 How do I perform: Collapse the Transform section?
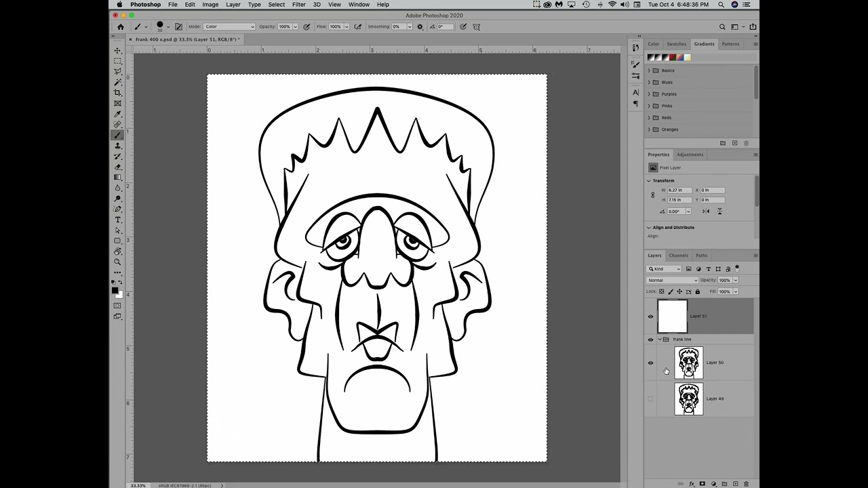[649, 181]
